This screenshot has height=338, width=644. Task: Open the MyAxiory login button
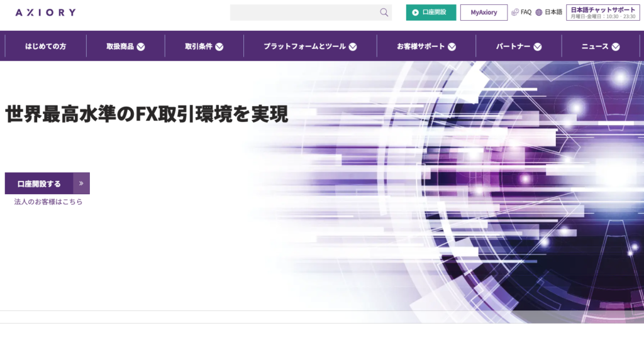click(x=484, y=13)
